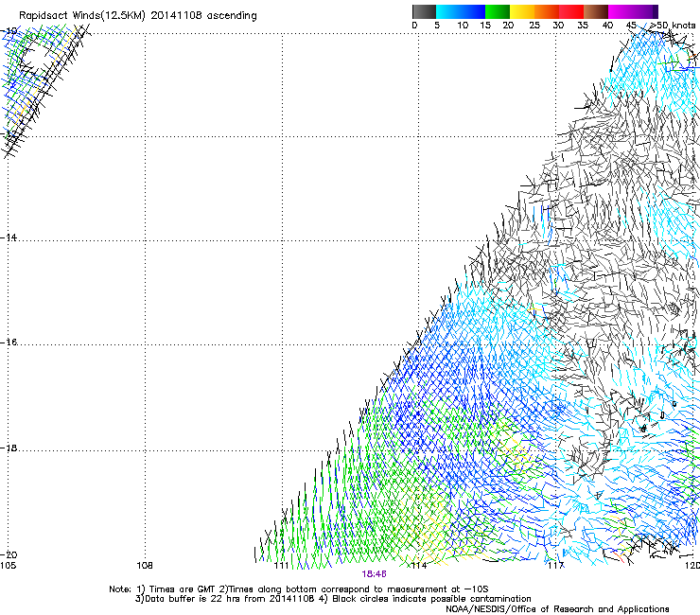Viewport: 700px width, 615px height.
Task: Click the -16 latitude axis label
Action: coord(9,343)
